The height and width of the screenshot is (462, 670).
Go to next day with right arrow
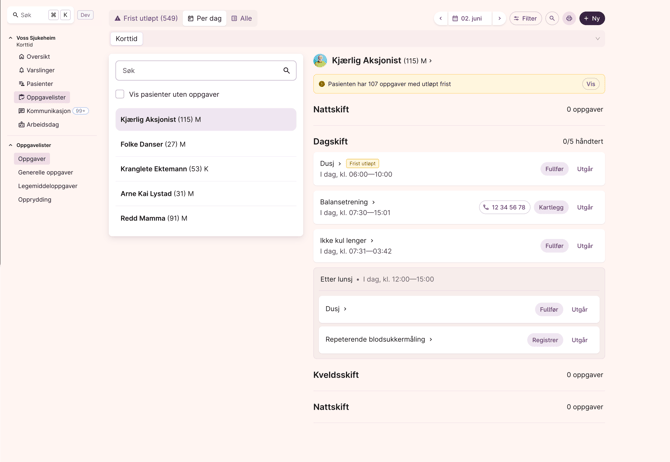[x=499, y=18]
